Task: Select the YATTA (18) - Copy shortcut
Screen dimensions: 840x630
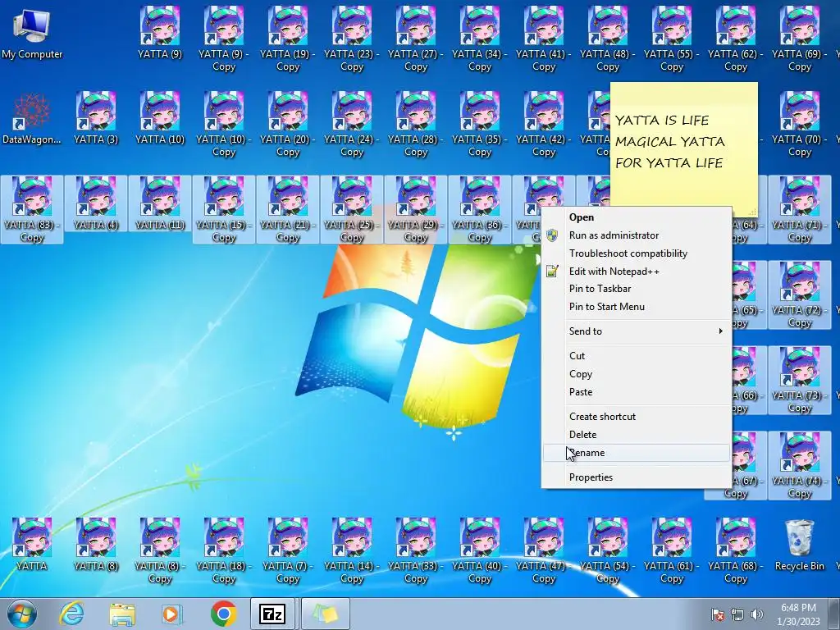Action: (x=224, y=550)
